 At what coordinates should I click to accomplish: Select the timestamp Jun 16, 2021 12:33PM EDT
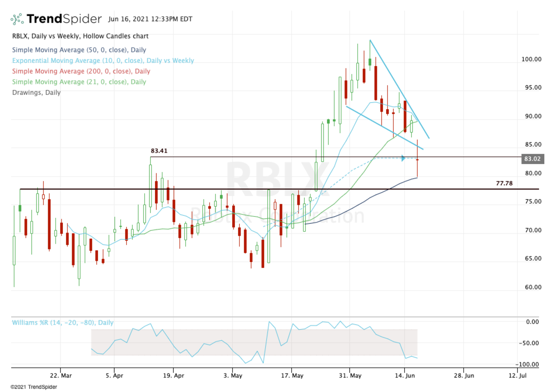150,19
